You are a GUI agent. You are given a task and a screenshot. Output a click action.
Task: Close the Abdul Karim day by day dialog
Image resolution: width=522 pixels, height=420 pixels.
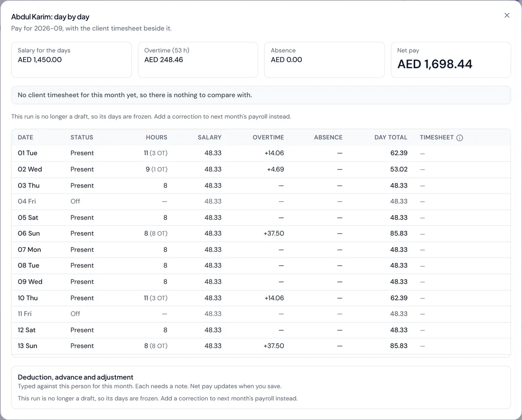click(507, 15)
